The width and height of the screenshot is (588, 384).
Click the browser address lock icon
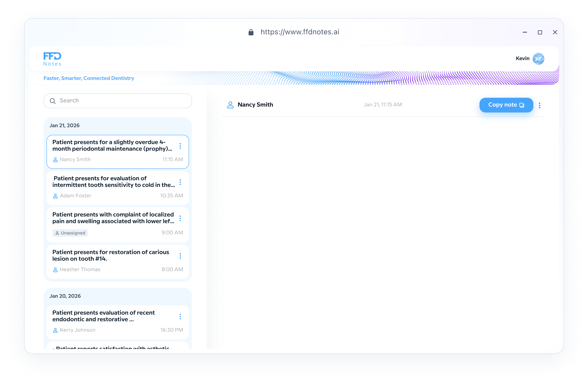click(x=251, y=32)
